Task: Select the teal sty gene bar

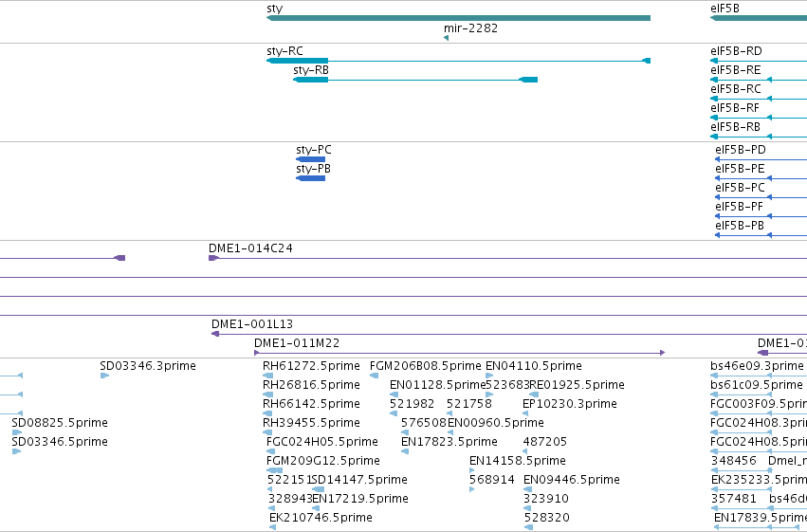Action: [x=458, y=18]
